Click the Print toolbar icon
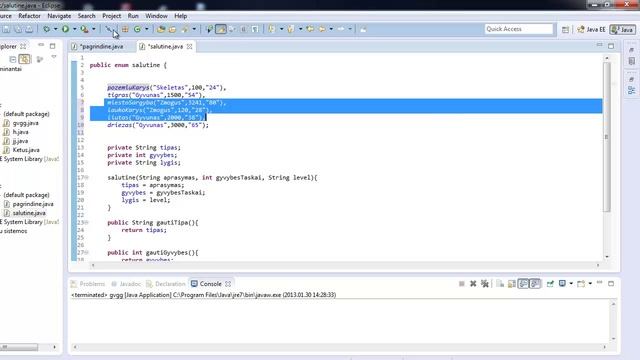640x360 pixels. (x=29, y=29)
